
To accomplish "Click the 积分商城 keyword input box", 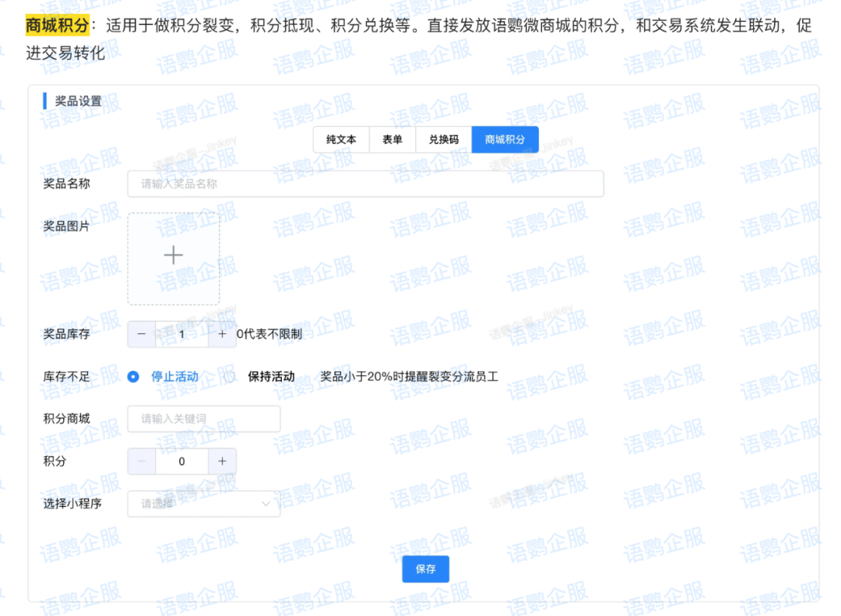I will coord(203,419).
